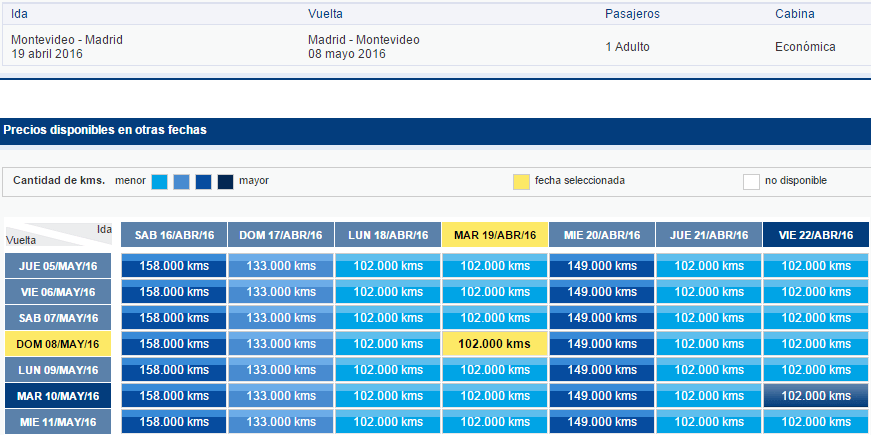This screenshot has height=435, width=871.
Task: Pick return row VIE 06/MAY/16
Action: pyautogui.click(x=58, y=292)
